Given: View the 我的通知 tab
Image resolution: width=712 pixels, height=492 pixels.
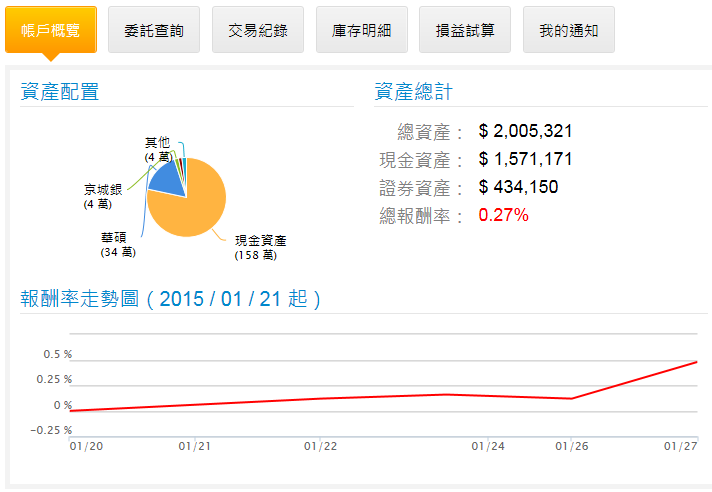Looking at the screenshot, I should point(568,30).
